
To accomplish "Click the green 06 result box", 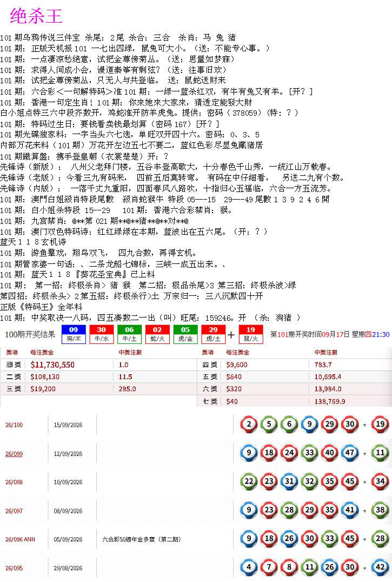I will tap(129, 334).
